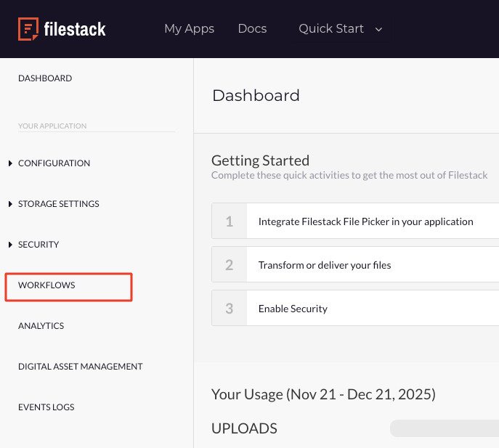Viewport: 499px width, 448px height.
Task: Open Security in the sidebar
Action: [x=38, y=245]
